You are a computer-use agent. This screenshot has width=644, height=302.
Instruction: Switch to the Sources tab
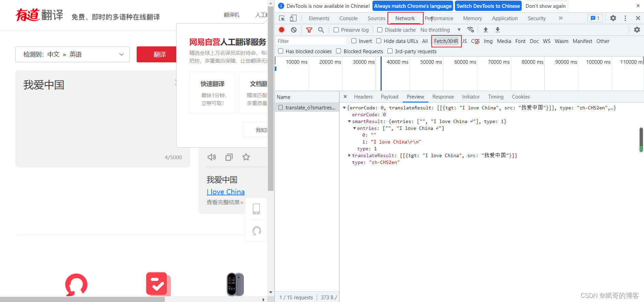376,18
